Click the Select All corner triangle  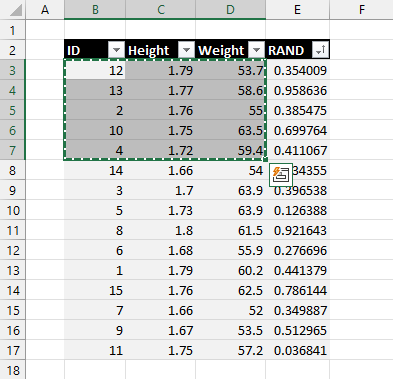16,10
